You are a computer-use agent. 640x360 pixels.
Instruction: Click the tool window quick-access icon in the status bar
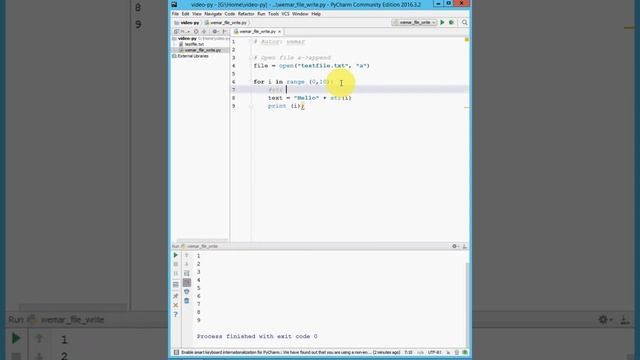click(176, 352)
